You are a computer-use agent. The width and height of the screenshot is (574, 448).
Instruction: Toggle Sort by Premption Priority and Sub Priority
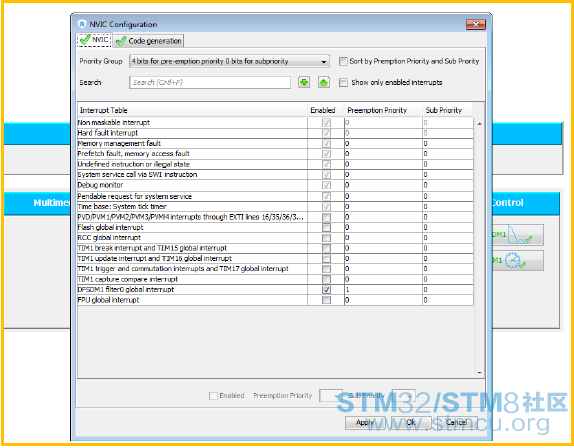[343, 61]
